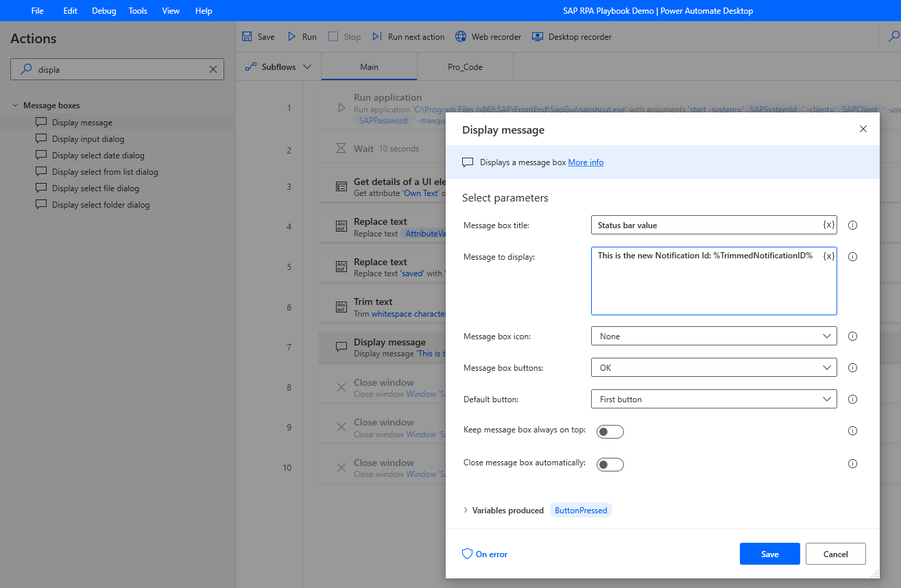Image resolution: width=901 pixels, height=588 pixels.
Task: Click the On error shield
Action: pyautogui.click(x=467, y=554)
